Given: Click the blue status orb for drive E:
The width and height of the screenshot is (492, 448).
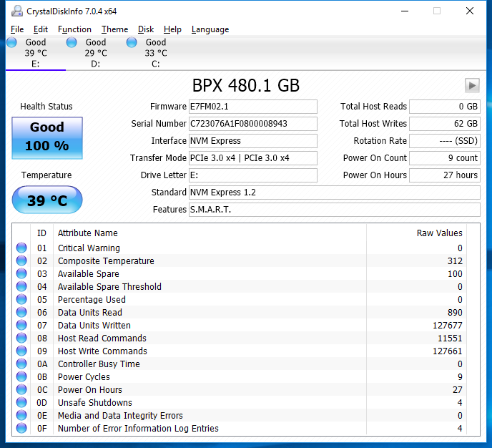Looking at the screenshot, I should tap(12, 43).
